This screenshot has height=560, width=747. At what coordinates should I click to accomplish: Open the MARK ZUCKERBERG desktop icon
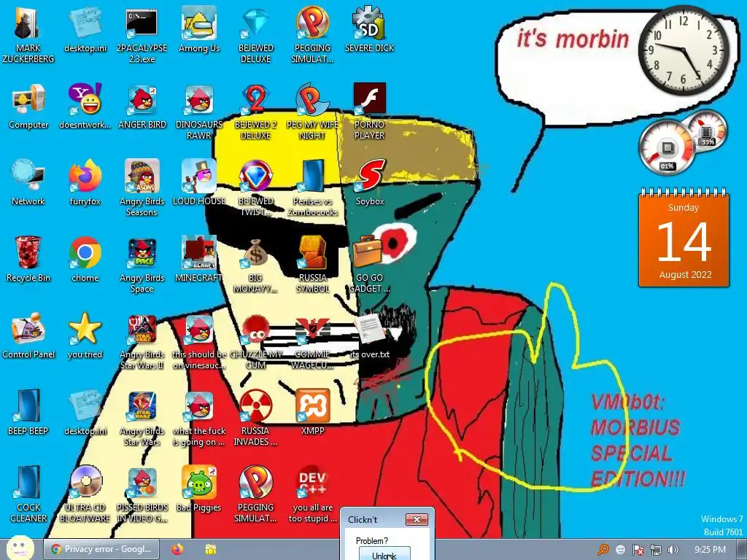pyautogui.click(x=28, y=35)
